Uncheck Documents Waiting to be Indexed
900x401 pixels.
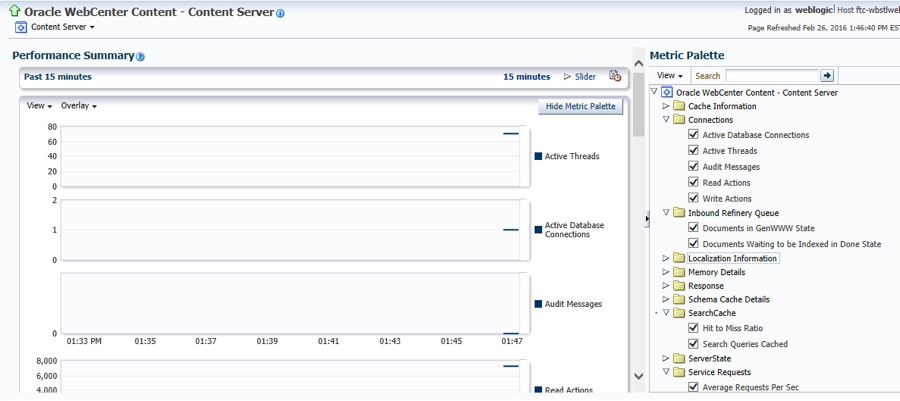pyautogui.click(x=693, y=243)
